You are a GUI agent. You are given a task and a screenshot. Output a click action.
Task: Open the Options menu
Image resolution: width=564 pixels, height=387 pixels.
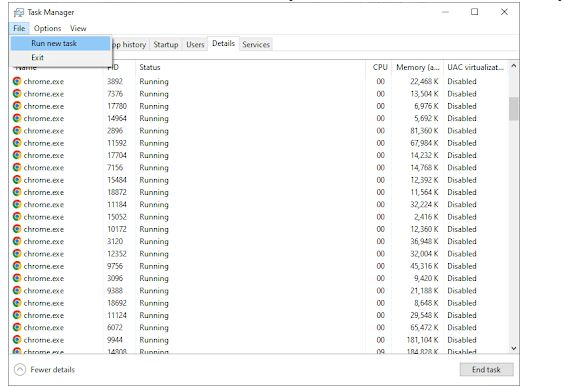point(47,28)
